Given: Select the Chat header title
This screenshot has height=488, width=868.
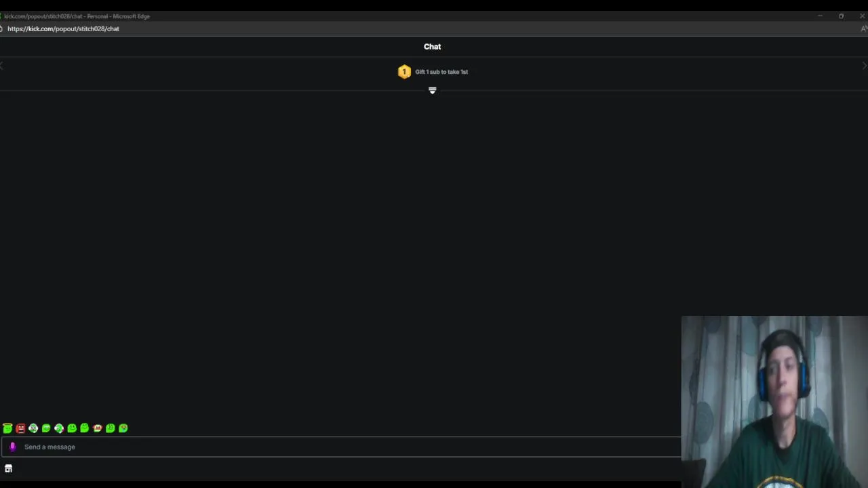Looking at the screenshot, I should (432, 47).
